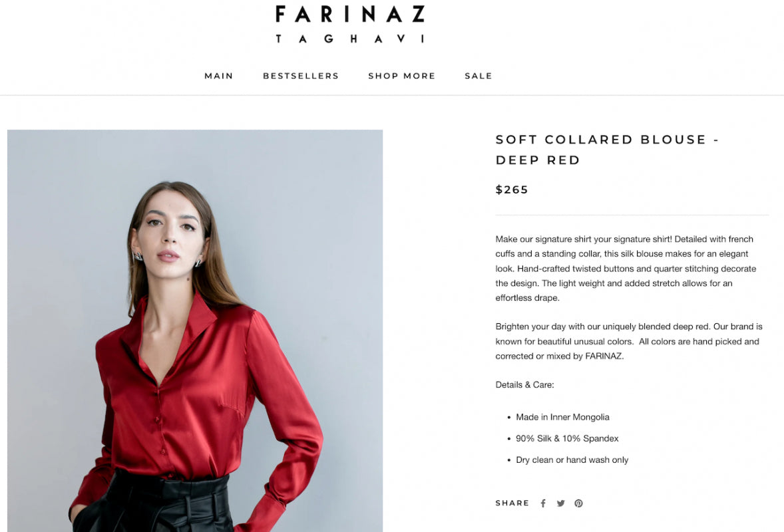Navigate to the SALE section
This screenshot has width=784, height=532.
[x=479, y=76]
